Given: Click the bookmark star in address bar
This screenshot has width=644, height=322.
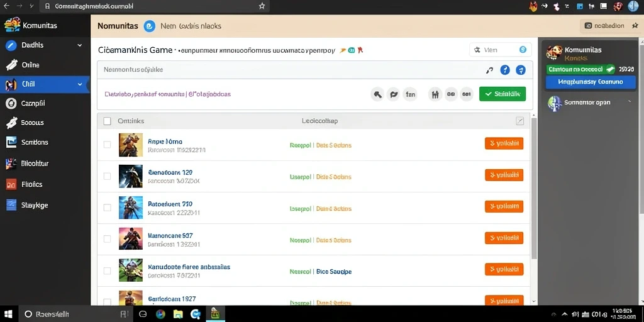Looking at the screenshot, I should tap(262, 6).
